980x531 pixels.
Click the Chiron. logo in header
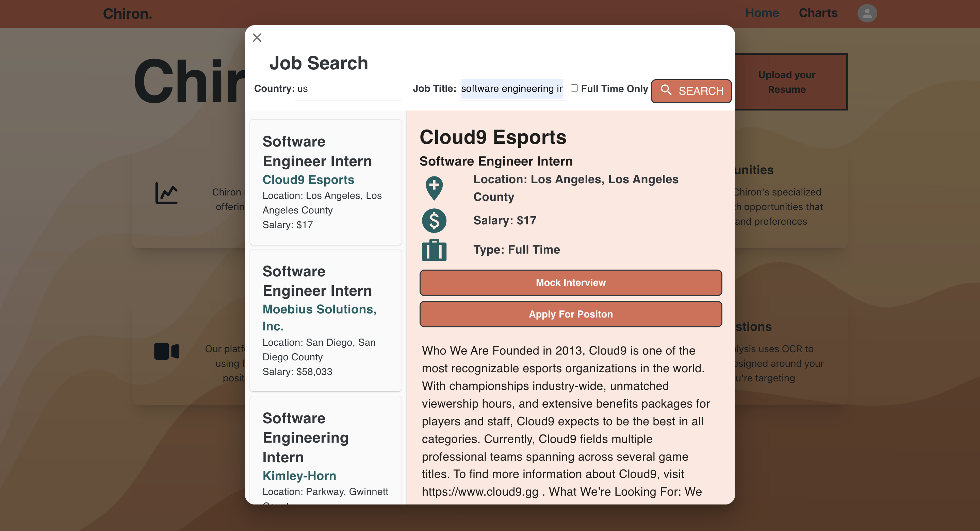128,14
